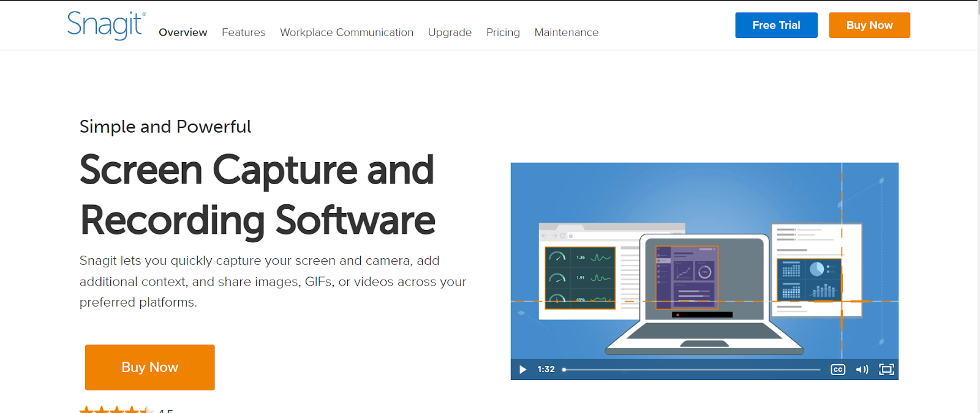Open the Pricing page
The width and height of the screenshot is (980, 413).
tap(503, 32)
